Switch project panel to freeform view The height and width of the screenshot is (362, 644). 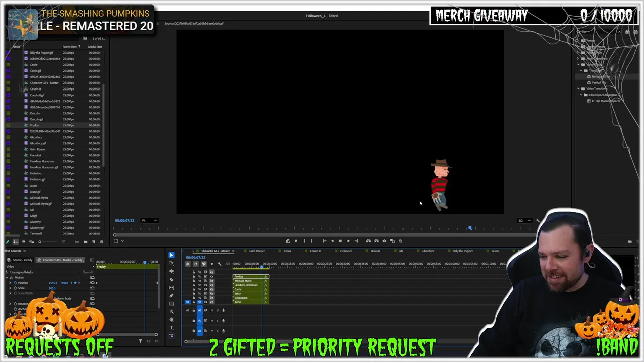tap(32, 242)
